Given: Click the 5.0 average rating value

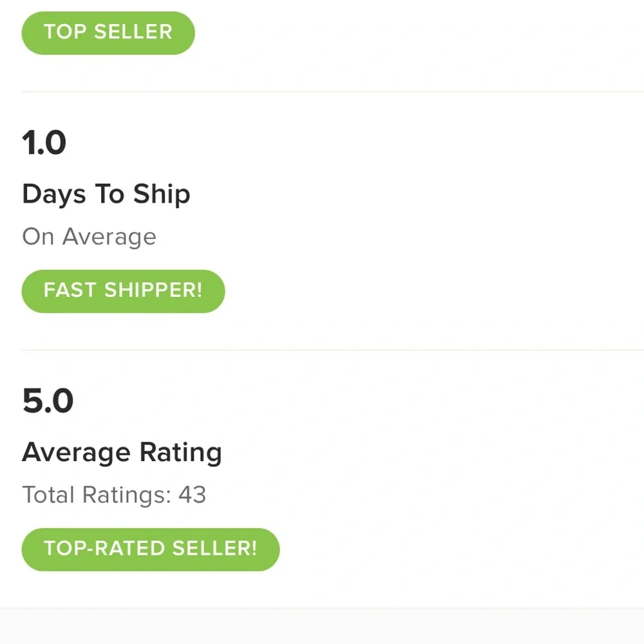Looking at the screenshot, I should 48,401.
